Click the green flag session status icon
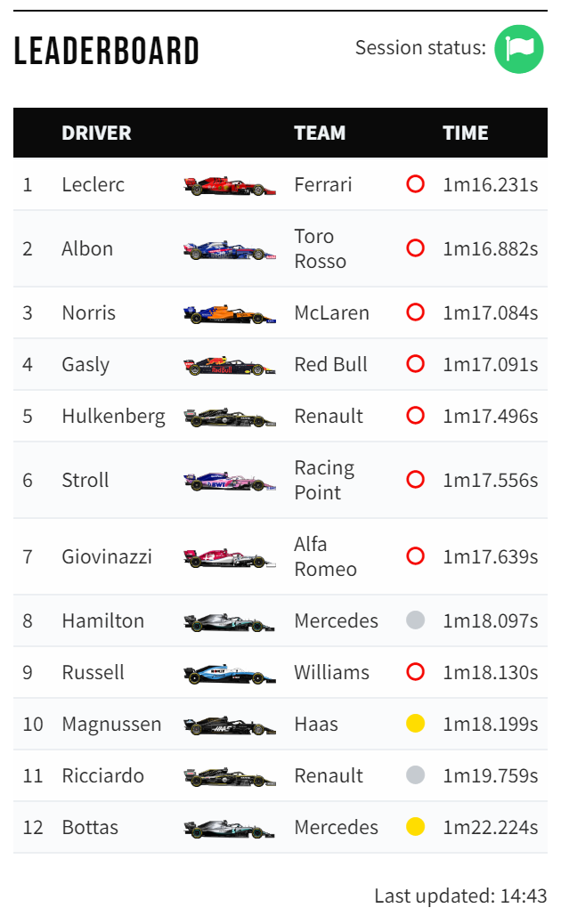The height and width of the screenshot is (924, 561). coord(518,49)
